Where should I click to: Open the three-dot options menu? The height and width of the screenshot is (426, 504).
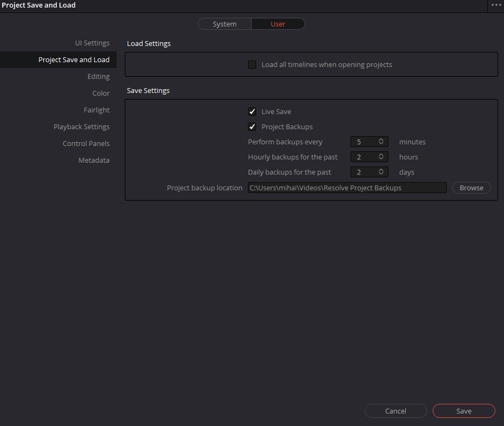[496, 5]
